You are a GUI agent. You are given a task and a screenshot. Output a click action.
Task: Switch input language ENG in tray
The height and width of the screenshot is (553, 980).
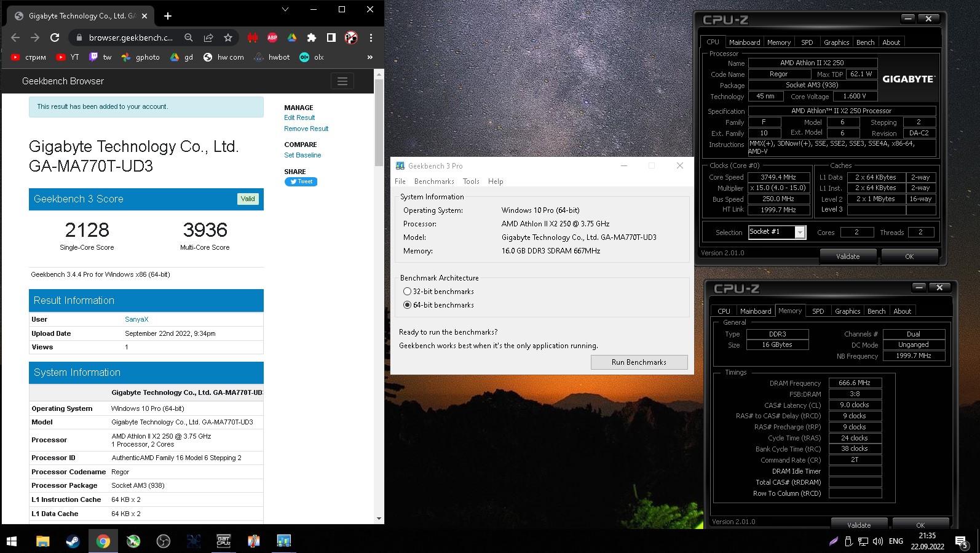(896, 541)
